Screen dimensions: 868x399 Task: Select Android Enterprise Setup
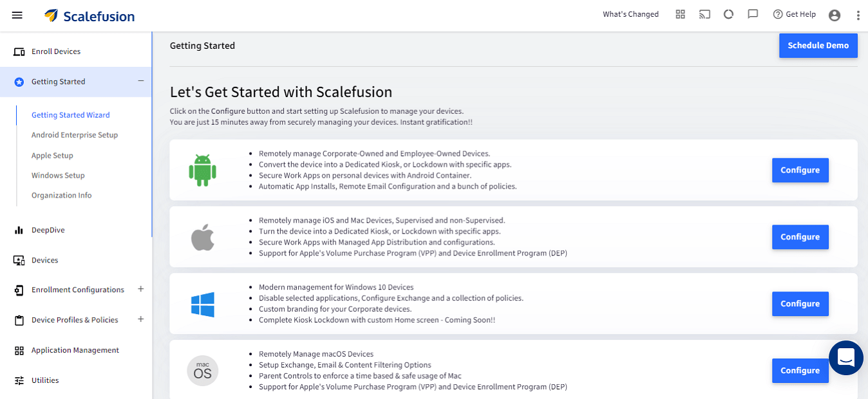pos(75,135)
